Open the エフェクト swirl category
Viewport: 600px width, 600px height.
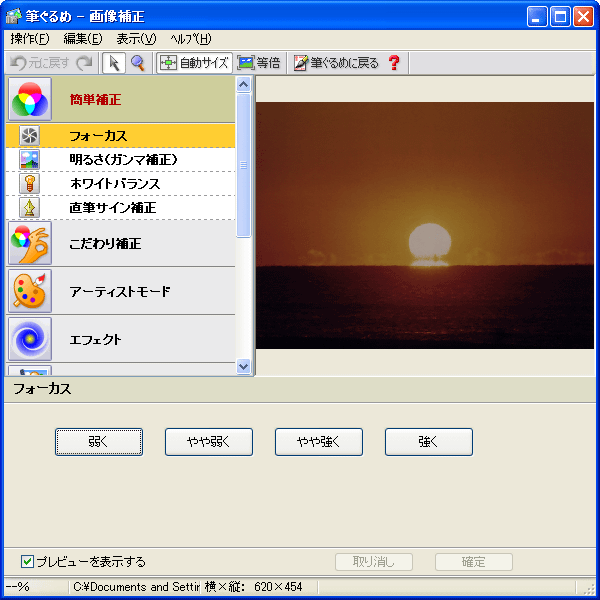pyautogui.click(x=120, y=340)
